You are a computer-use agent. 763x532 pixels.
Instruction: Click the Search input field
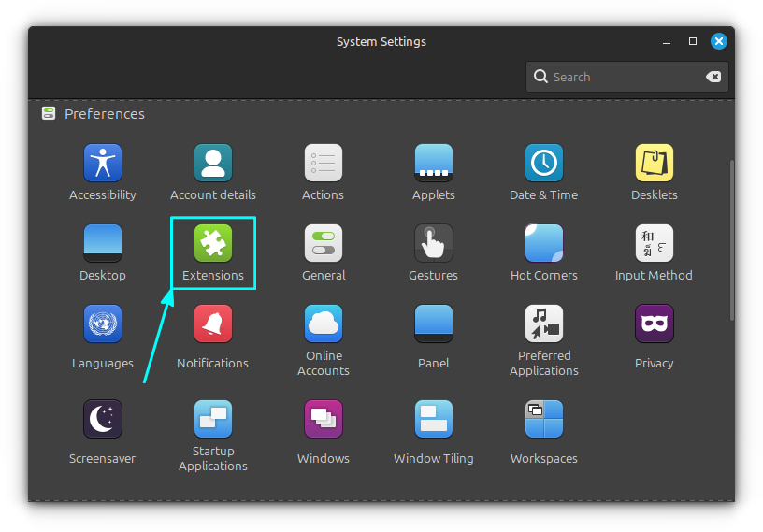[622, 78]
